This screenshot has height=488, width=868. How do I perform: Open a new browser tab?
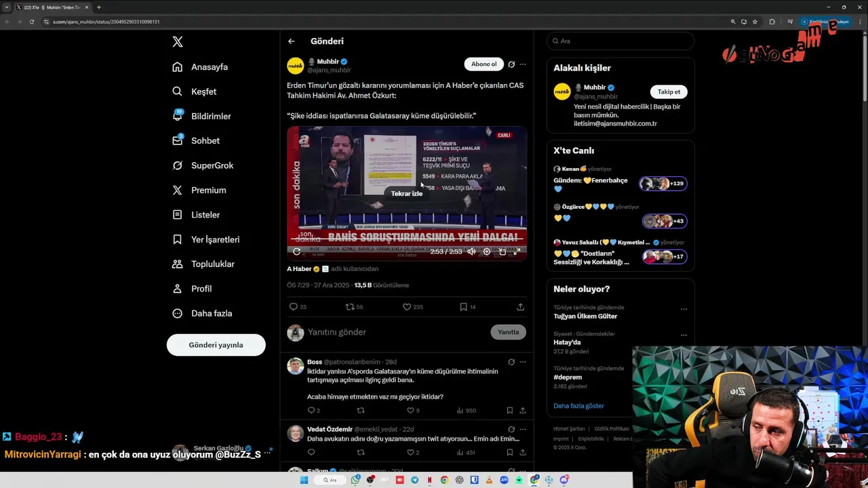coord(99,7)
